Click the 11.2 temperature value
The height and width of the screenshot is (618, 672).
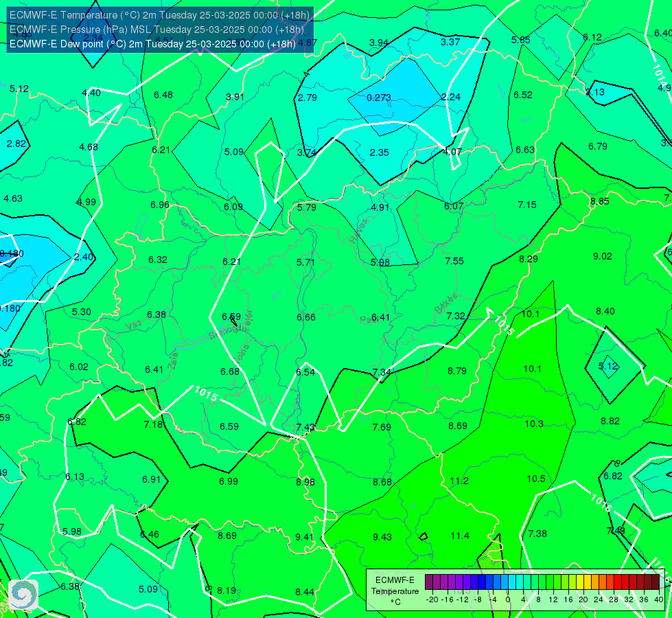(459, 481)
